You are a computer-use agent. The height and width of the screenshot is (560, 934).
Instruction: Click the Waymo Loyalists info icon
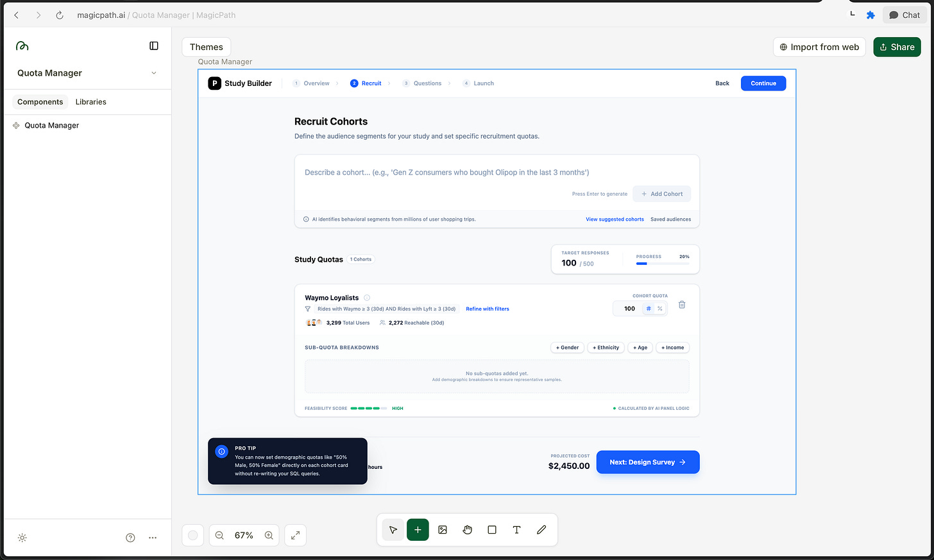[367, 298]
